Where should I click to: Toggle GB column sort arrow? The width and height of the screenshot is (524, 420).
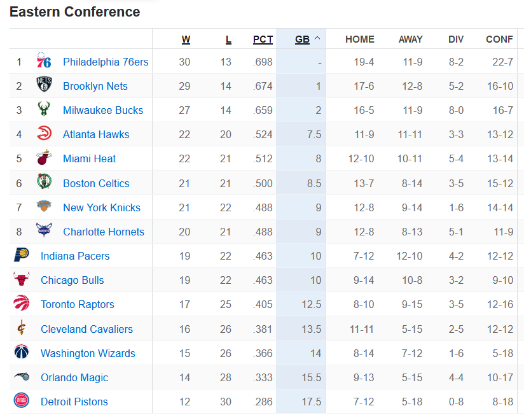tap(317, 38)
